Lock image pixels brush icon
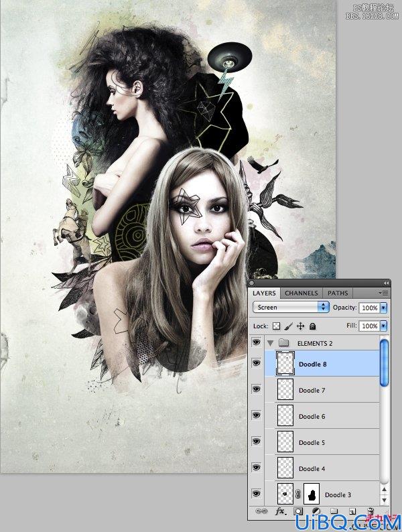The height and width of the screenshot is (532, 402). [x=288, y=326]
